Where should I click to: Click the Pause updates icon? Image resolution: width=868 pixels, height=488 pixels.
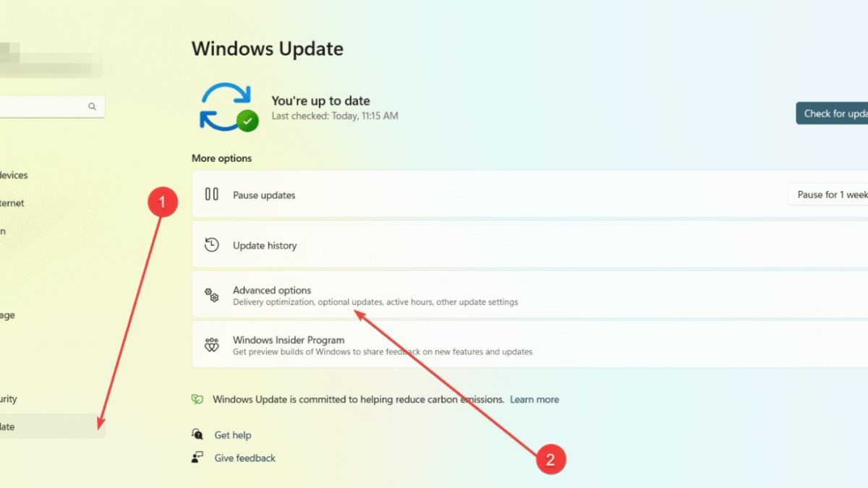click(213, 194)
